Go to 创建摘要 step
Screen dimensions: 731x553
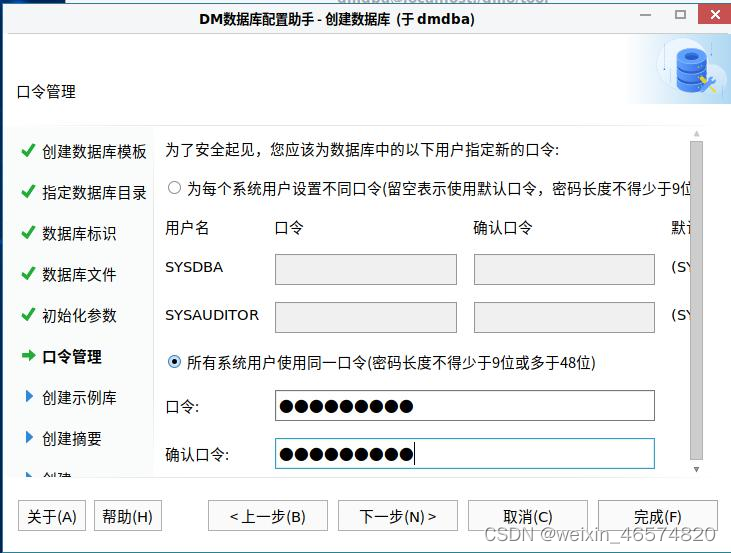pos(72,439)
